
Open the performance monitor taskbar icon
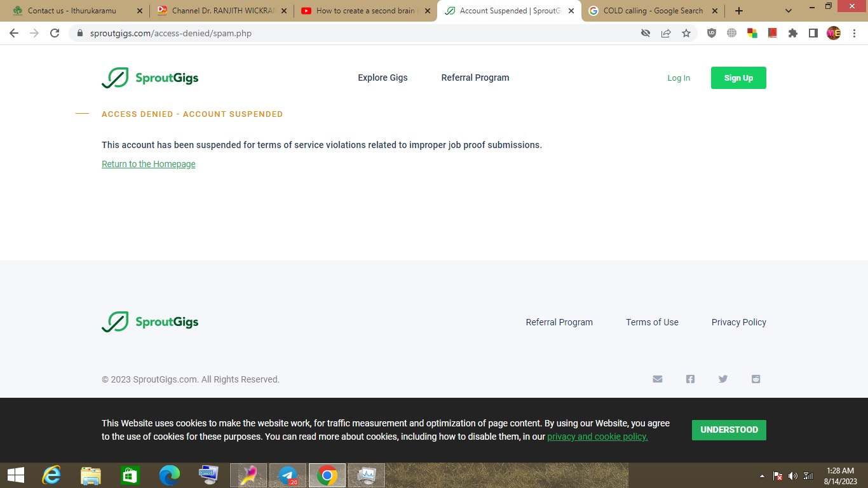coord(367,475)
